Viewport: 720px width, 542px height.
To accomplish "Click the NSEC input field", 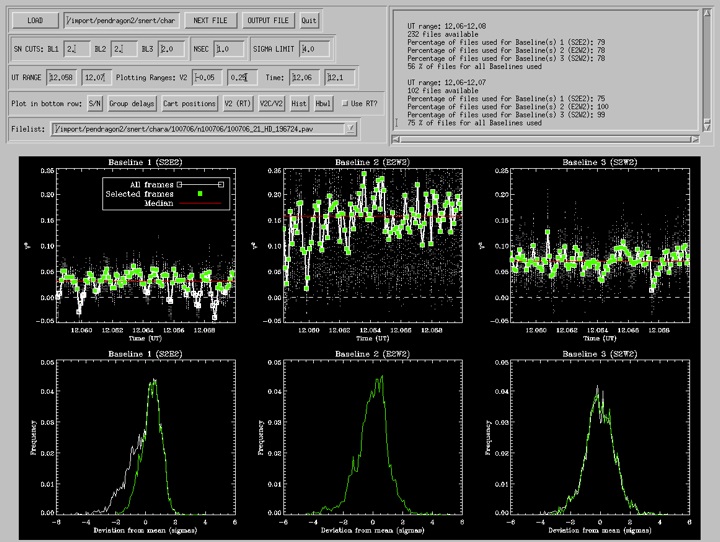I will (x=229, y=49).
